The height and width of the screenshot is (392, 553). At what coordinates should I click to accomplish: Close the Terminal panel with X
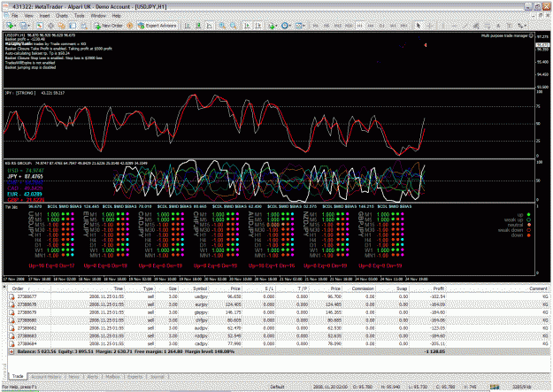[x=4, y=288]
